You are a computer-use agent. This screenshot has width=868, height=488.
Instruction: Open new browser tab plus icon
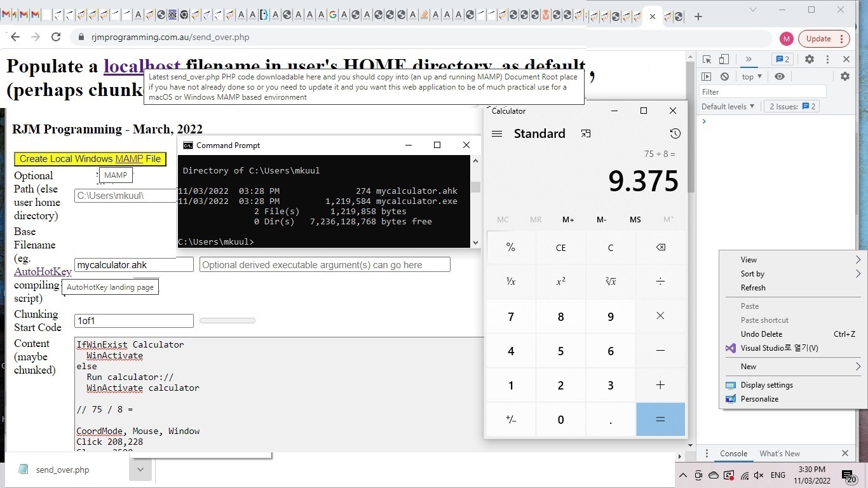point(698,17)
